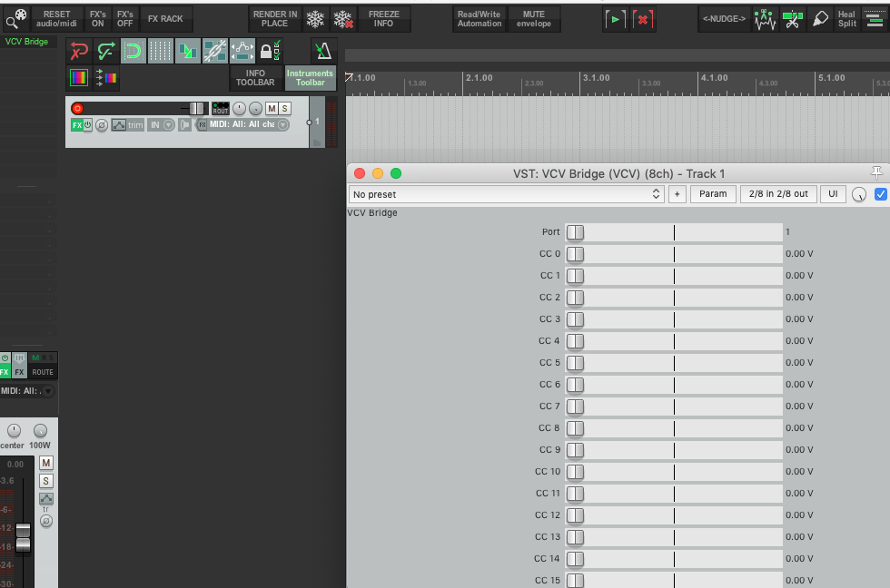The height and width of the screenshot is (588, 890).
Task: Open the Param menu in VCV Bridge
Action: pos(713,194)
